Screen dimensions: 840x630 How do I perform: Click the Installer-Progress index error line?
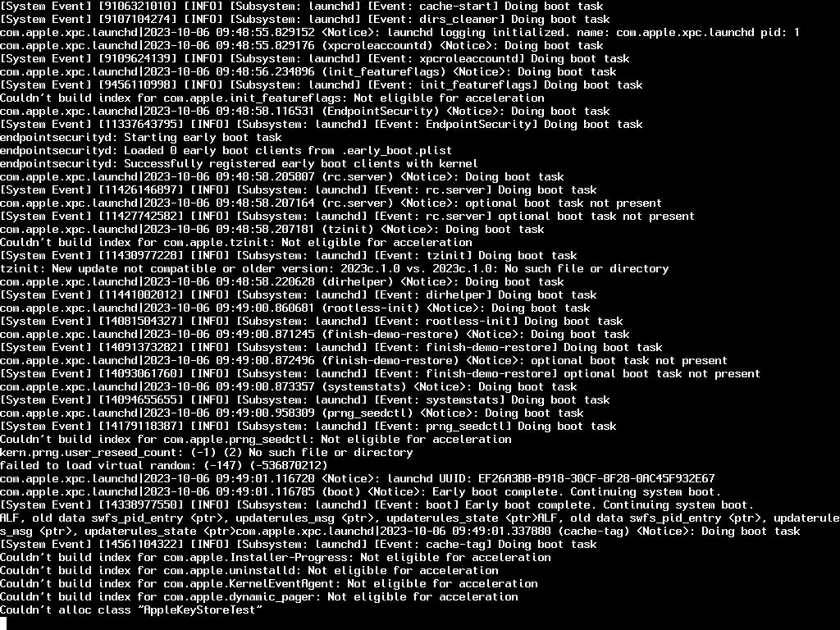pos(276,558)
